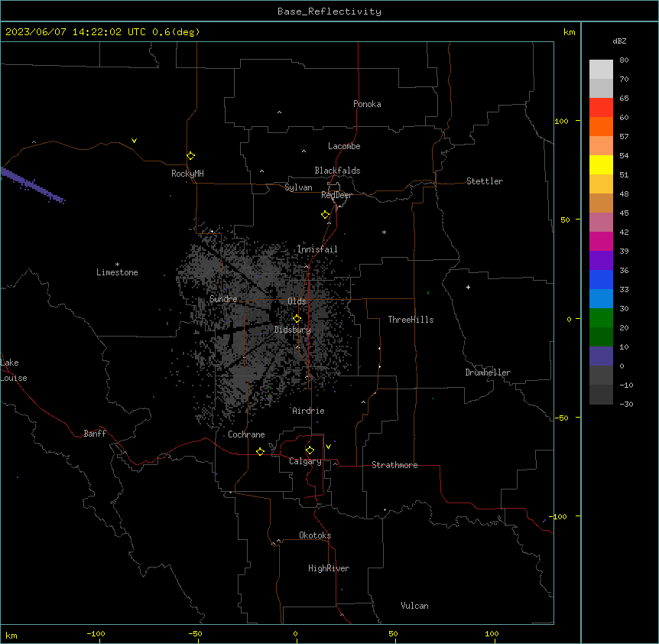Click the Banff town label
The image size is (659, 644).
95,434
